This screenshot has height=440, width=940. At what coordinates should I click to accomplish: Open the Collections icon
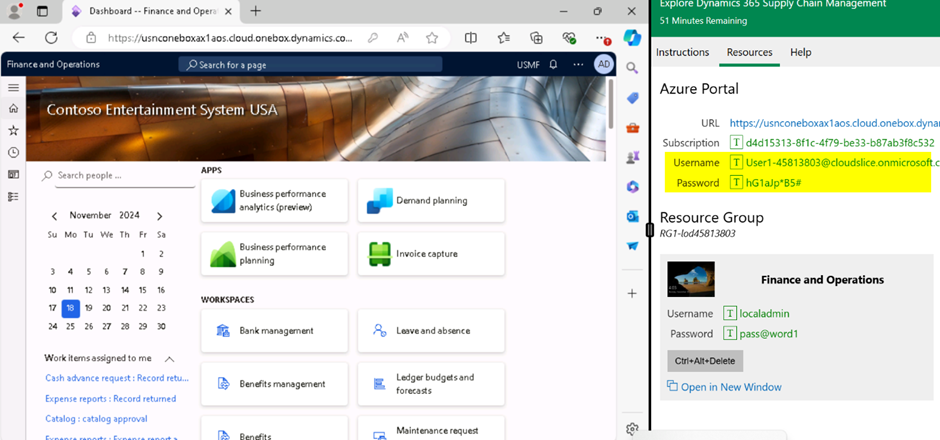537,38
